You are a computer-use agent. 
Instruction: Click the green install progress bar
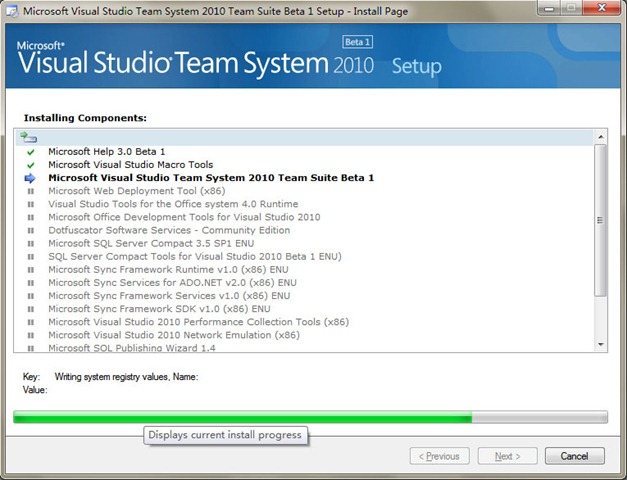tap(242, 417)
